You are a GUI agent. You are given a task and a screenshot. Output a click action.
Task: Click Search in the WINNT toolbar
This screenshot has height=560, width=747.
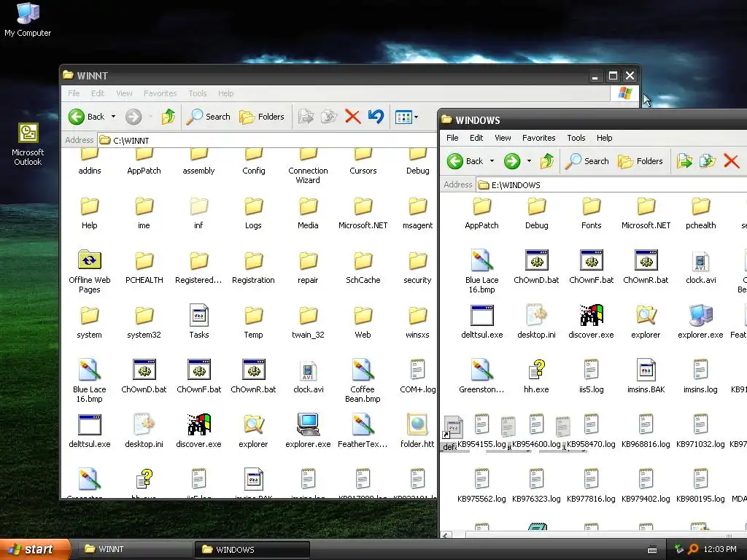pyautogui.click(x=208, y=117)
